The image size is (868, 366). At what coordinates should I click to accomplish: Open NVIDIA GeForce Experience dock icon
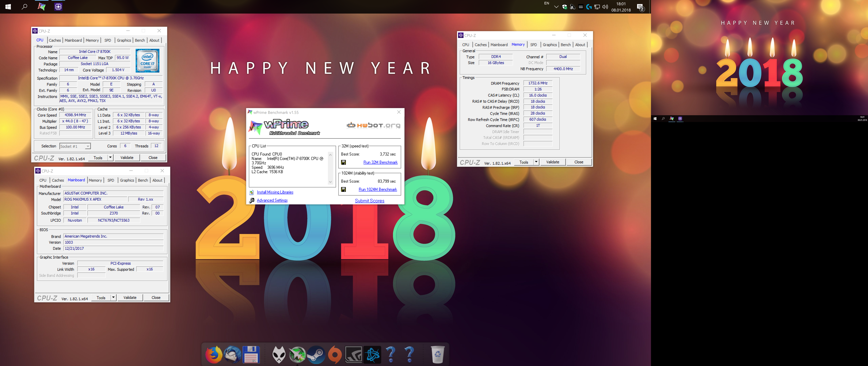pyautogui.click(x=353, y=354)
